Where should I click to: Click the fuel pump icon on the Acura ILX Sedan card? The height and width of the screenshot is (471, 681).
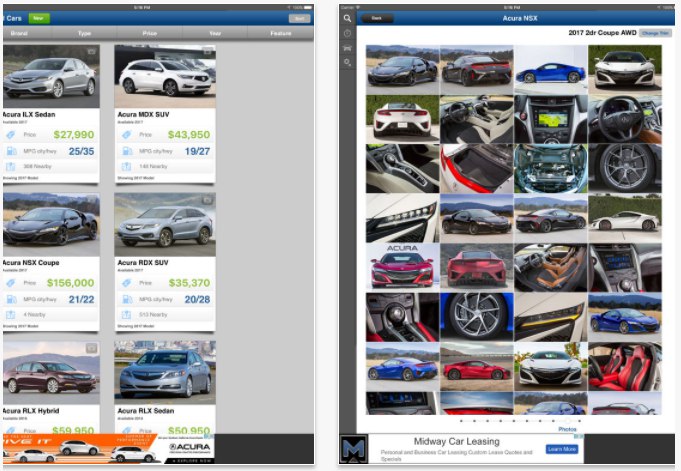11,151
